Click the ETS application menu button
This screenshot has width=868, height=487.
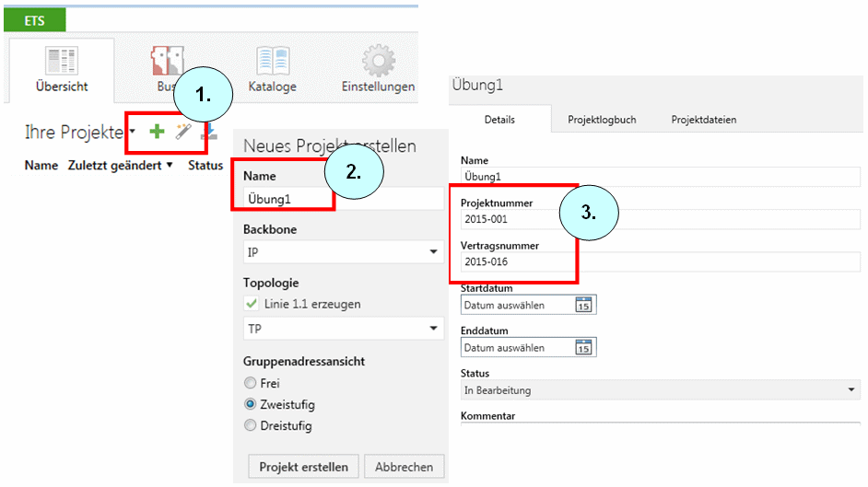coord(35,20)
